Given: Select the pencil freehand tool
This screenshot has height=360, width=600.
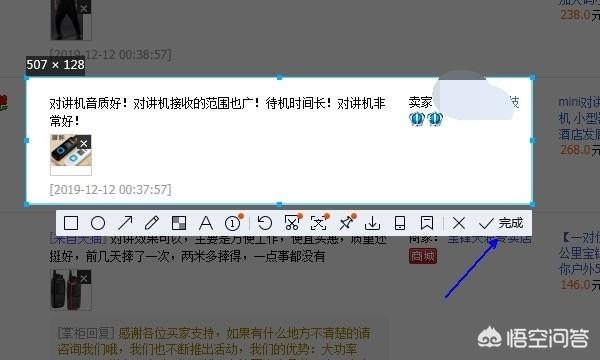Looking at the screenshot, I should tap(152, 223).
